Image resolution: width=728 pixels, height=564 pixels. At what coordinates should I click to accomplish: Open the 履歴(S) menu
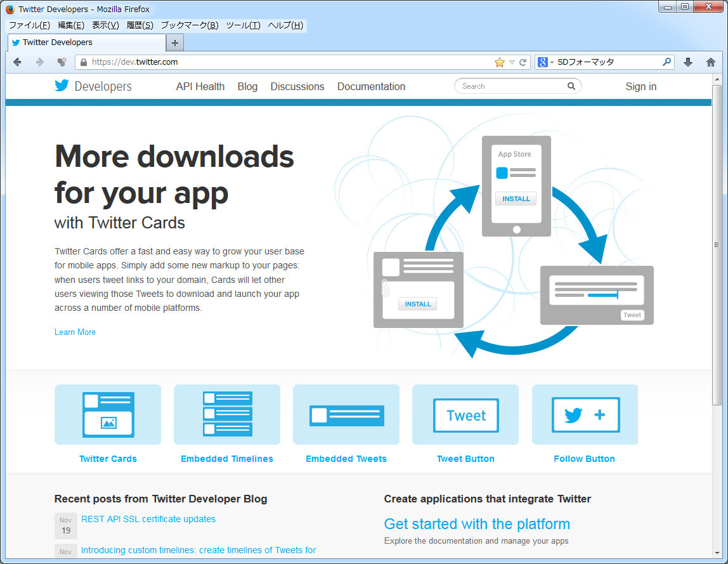[140, 25]
